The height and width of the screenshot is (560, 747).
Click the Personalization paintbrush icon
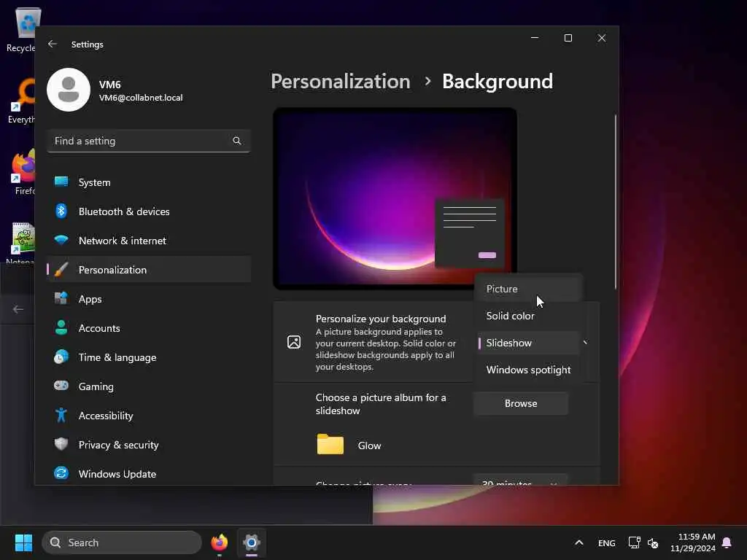click(61, 270)
